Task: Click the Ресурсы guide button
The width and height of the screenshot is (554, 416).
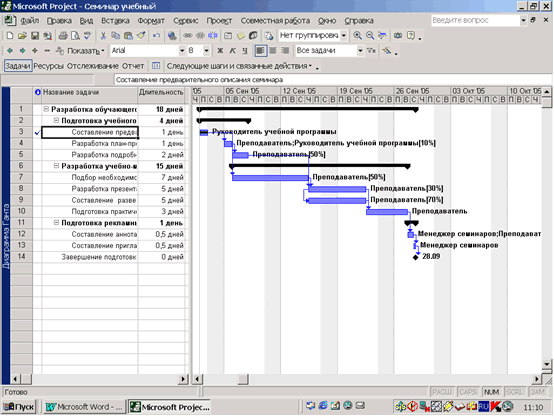Action: [x=49, y=66]
